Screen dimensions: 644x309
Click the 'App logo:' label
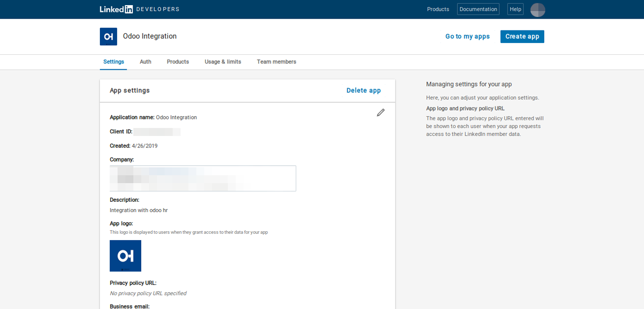121,224
